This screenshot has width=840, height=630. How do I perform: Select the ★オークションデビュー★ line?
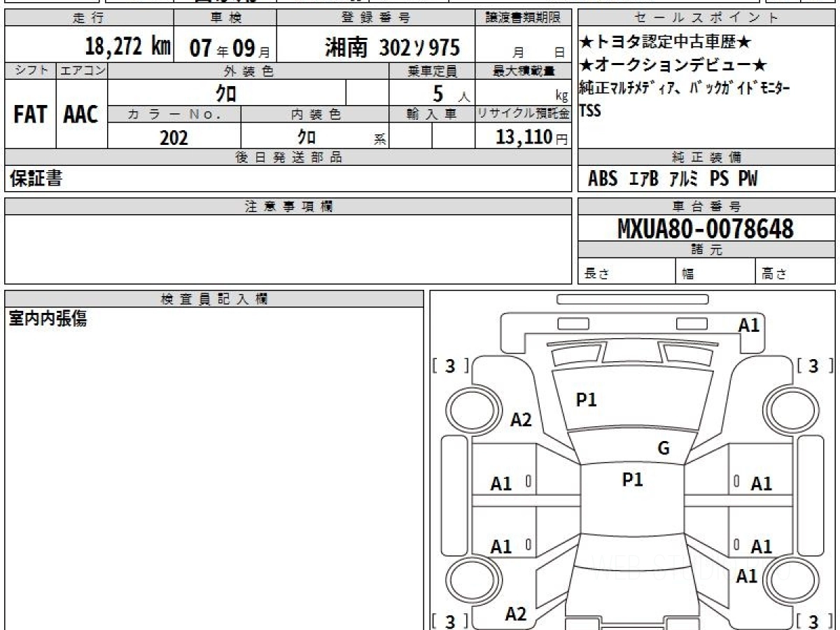673,65
